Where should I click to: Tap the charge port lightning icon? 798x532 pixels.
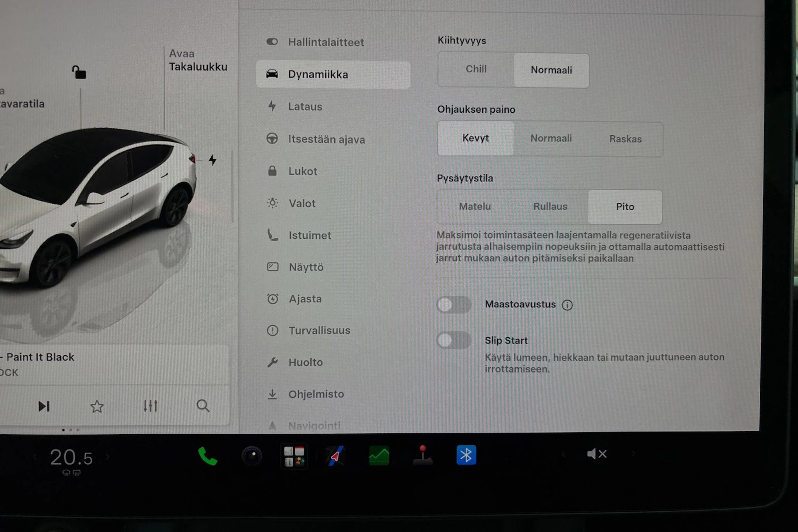[213, 160]
